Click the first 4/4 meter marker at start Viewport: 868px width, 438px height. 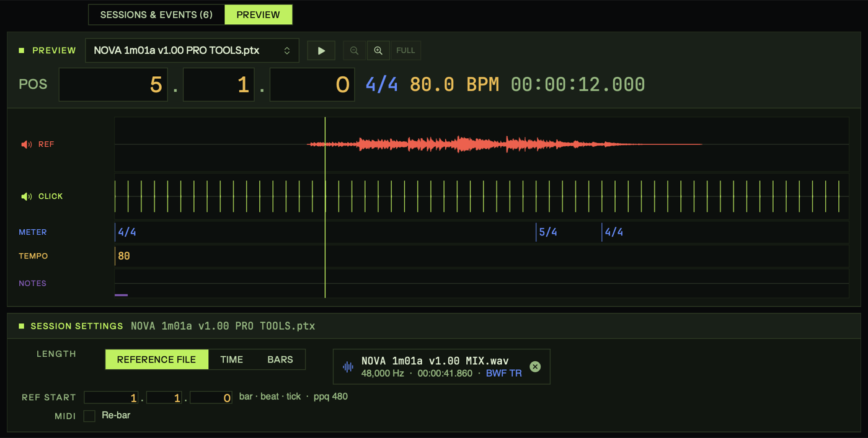(126, 232)
